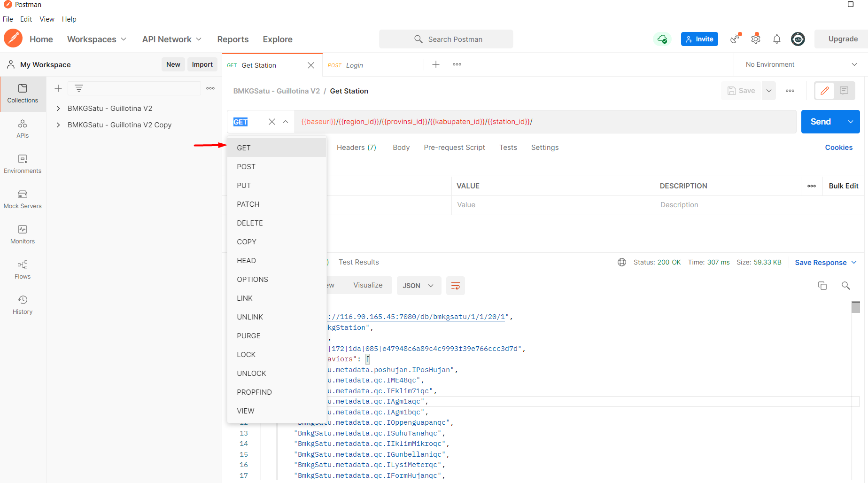Open Cookies link
Viewport: 868px width, 483px height.
pos(838,148)
